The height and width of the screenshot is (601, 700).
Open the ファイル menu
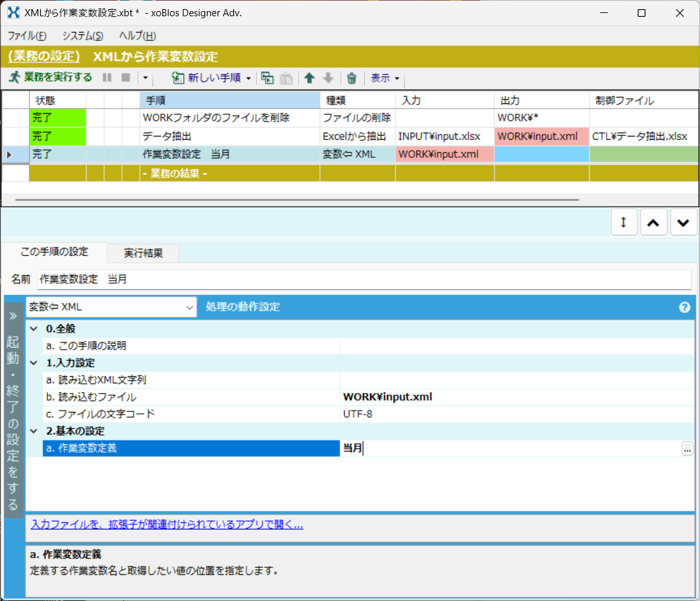[27, 36]
